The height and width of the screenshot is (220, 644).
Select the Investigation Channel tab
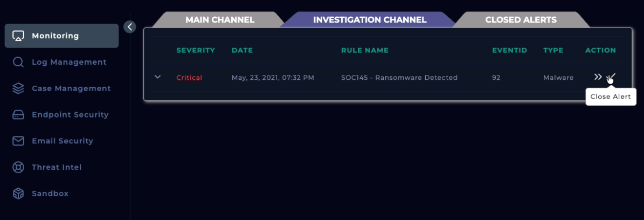point(370,20)
